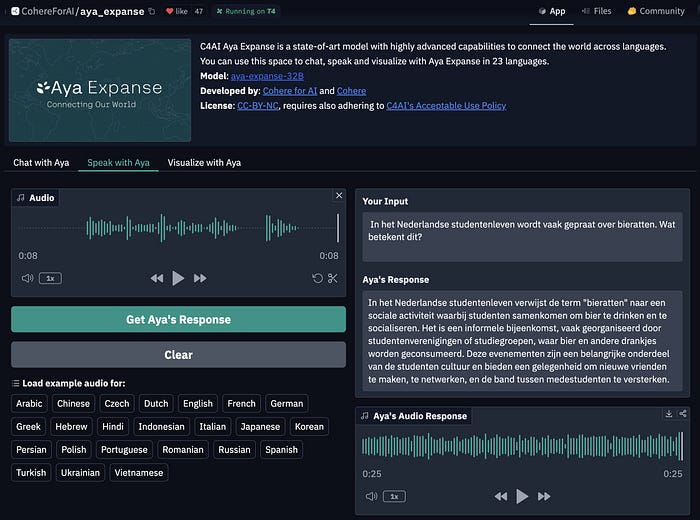Mute Aya's Audio Response volume icon
Viewport: 700px width, 520px height.
(371, 496)
